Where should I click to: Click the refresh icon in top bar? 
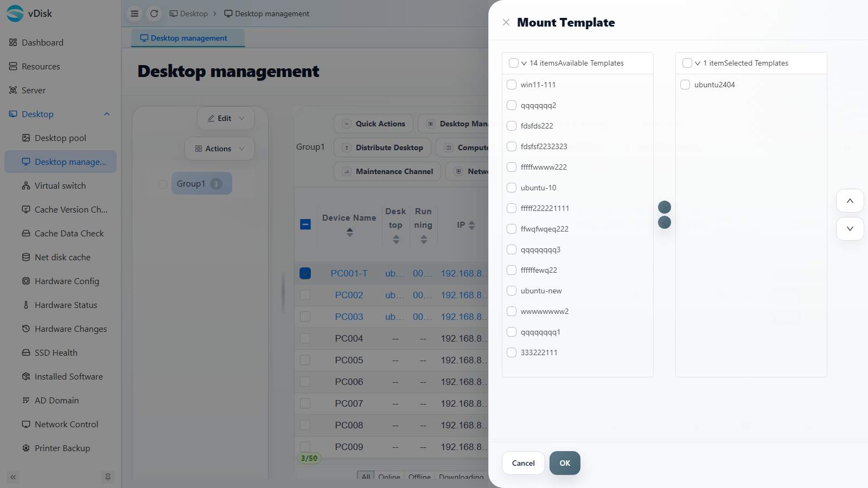tap(154, 14)
